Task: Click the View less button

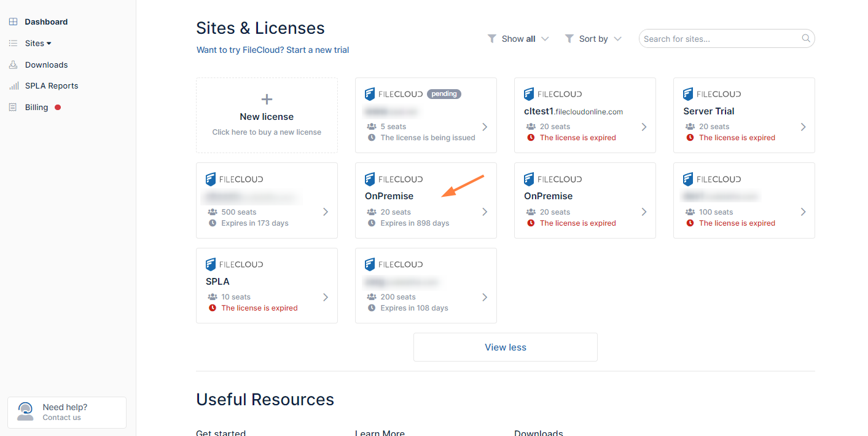Action: [x=505, y=347]
